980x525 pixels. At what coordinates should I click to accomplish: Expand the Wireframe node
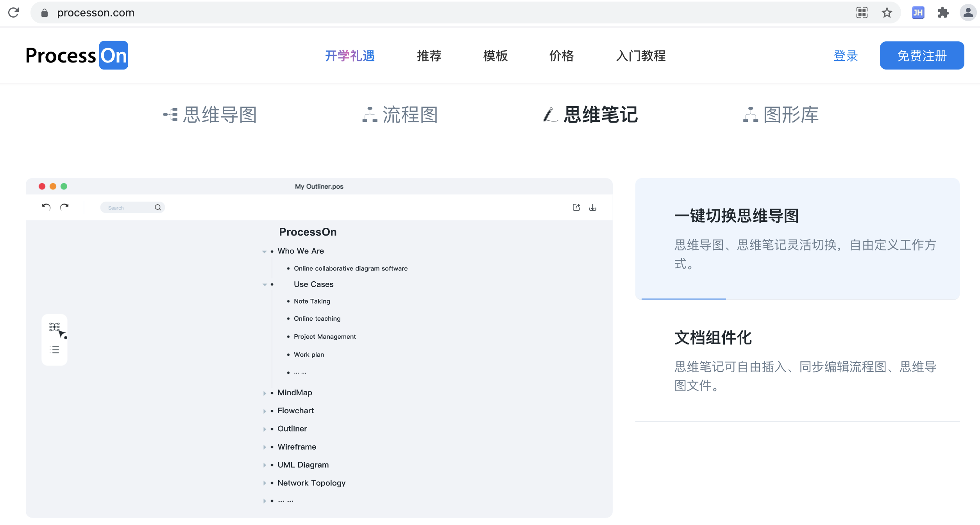(x=265, y=447)
